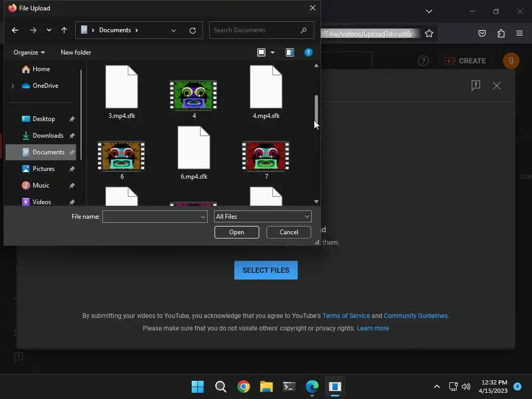Select the 6.mp4.sfk file
This screenshot has height=399, width=532.
[194, 153]
